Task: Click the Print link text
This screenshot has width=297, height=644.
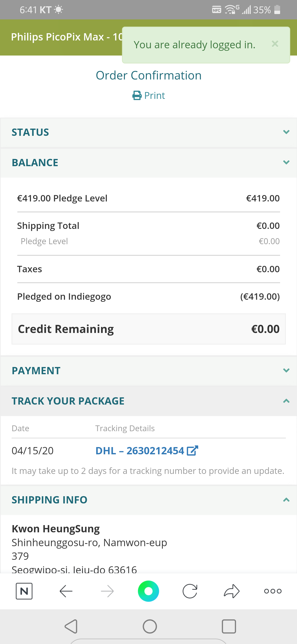Action: click(155, 96)
